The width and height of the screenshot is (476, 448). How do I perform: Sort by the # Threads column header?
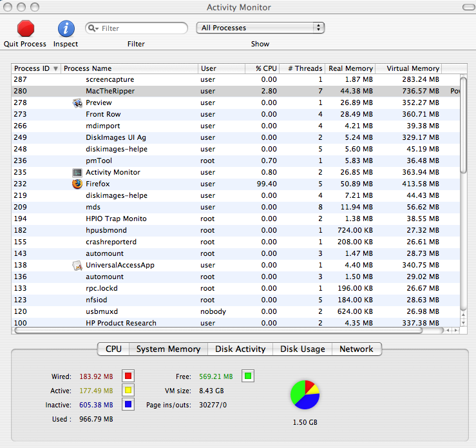302,68
